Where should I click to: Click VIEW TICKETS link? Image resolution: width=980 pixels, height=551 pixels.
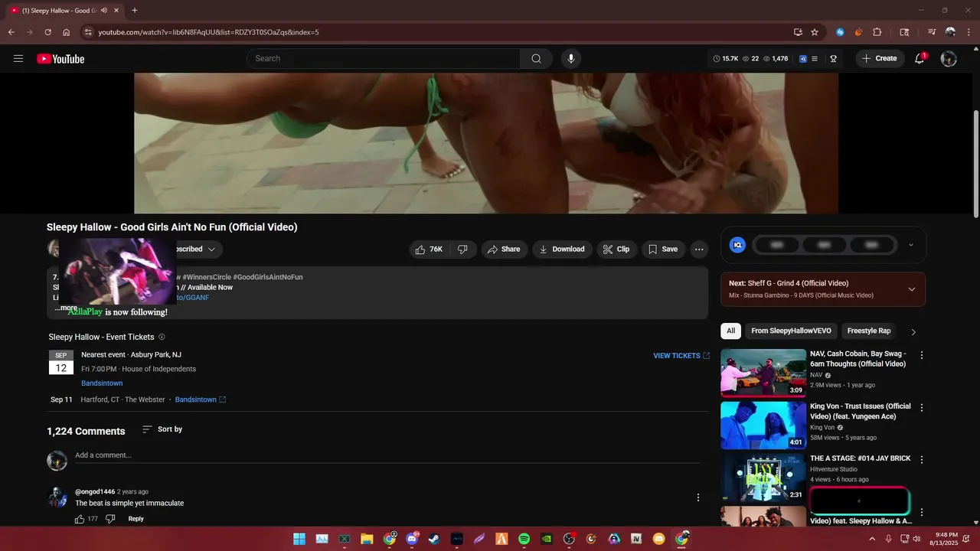681,356
